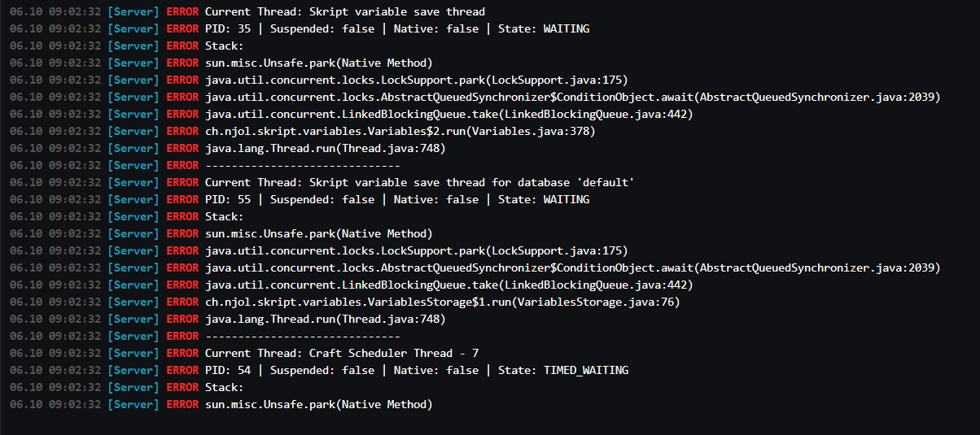Click the first 'Stack:' log line
The width and height of the screenshot is (980, 435).
point(126,46)
